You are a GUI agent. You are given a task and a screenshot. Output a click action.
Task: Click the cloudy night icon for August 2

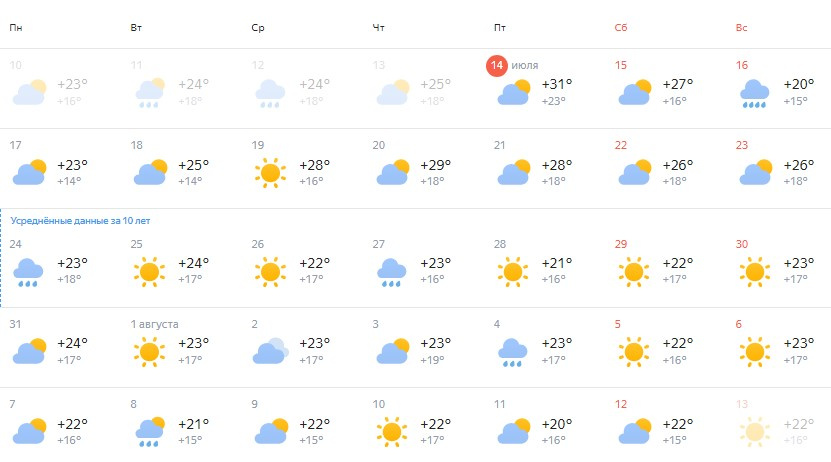[x=270, y=351]
